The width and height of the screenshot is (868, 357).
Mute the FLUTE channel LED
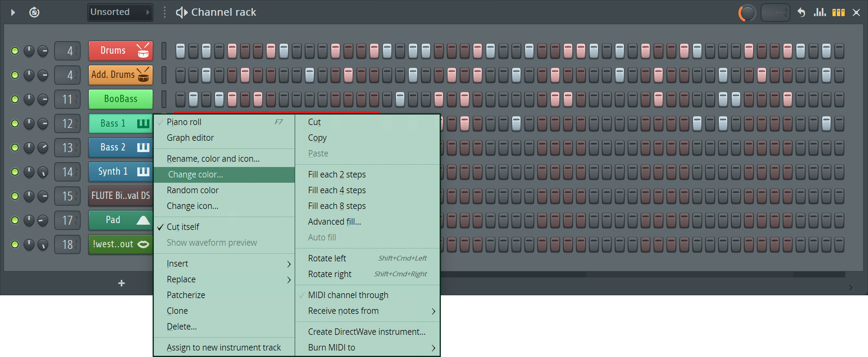[15, 196]
